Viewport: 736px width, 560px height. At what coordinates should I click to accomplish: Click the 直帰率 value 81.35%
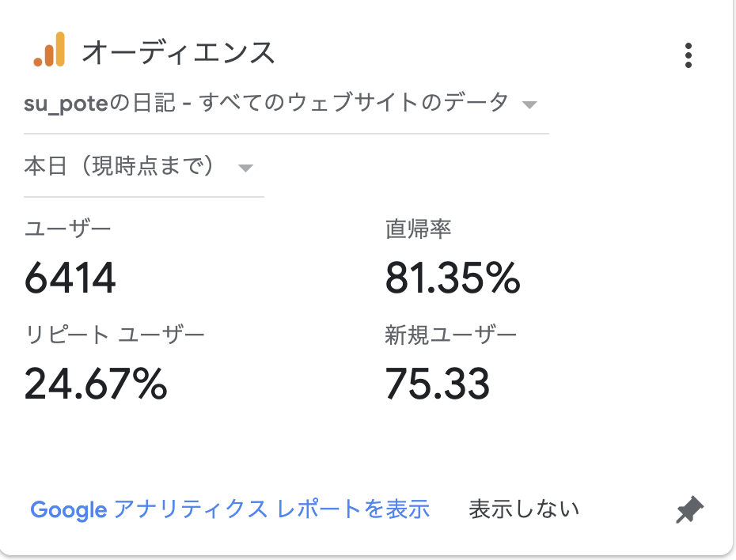[x=453, y=278]
